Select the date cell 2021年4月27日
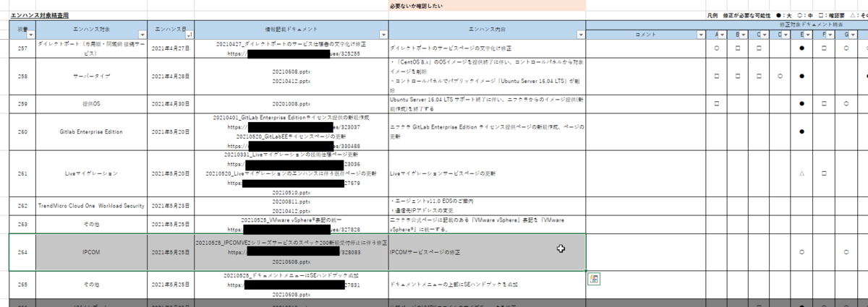Viewport: 868px width, 307px height. [x=171, y=48]
